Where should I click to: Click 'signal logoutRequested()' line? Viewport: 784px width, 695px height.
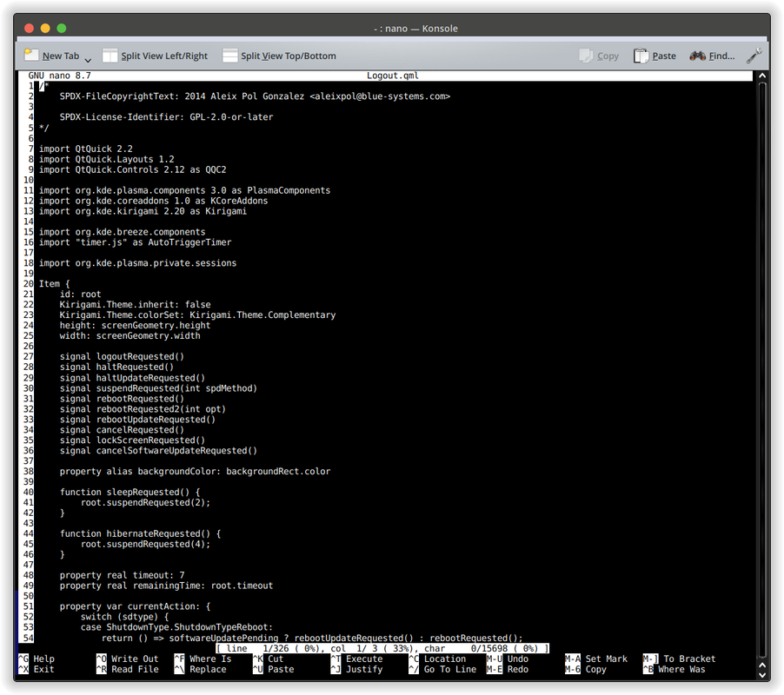coord(122,356)
